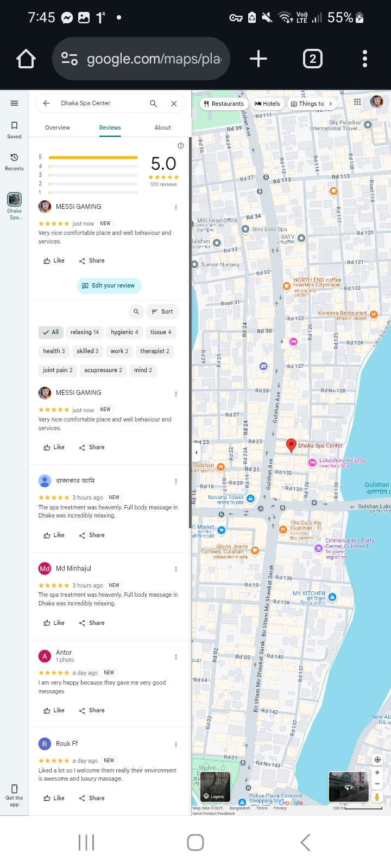Collapse the side panel with the arrow
The height and width of the screenshot is (868, 391).
tap(196, 452)
